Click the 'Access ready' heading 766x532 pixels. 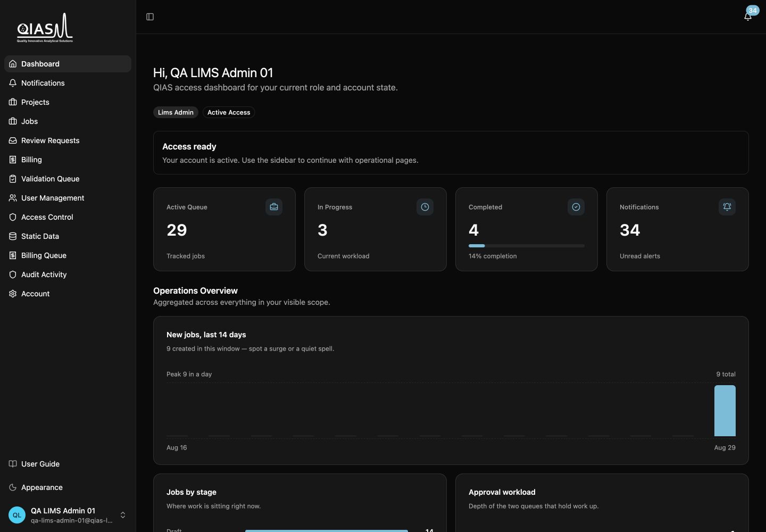pos(189,146)
